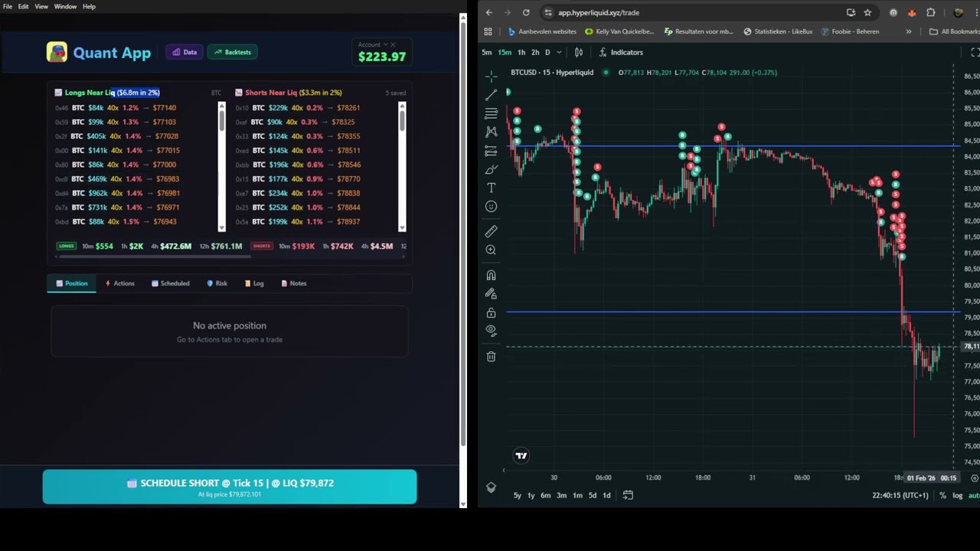The image size is (980, 551).
Task: Open the Window menu in Quant App
Action: (x=65, y=6)
